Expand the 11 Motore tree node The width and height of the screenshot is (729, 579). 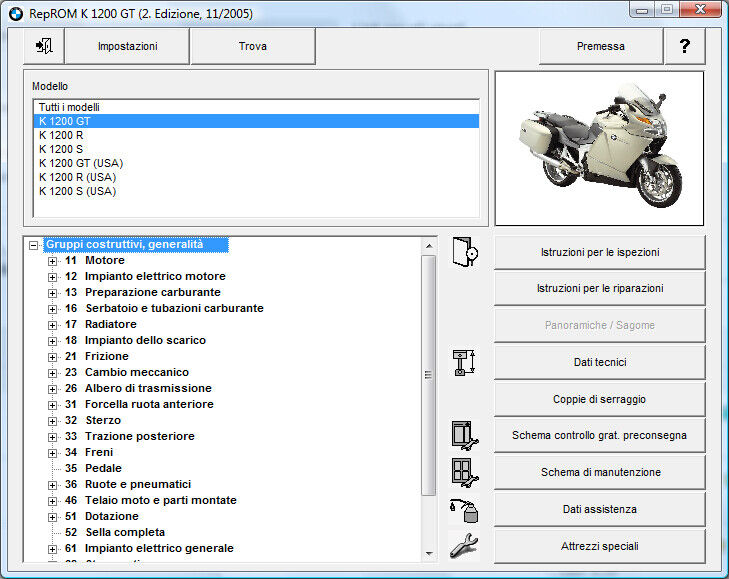(53, 261)
